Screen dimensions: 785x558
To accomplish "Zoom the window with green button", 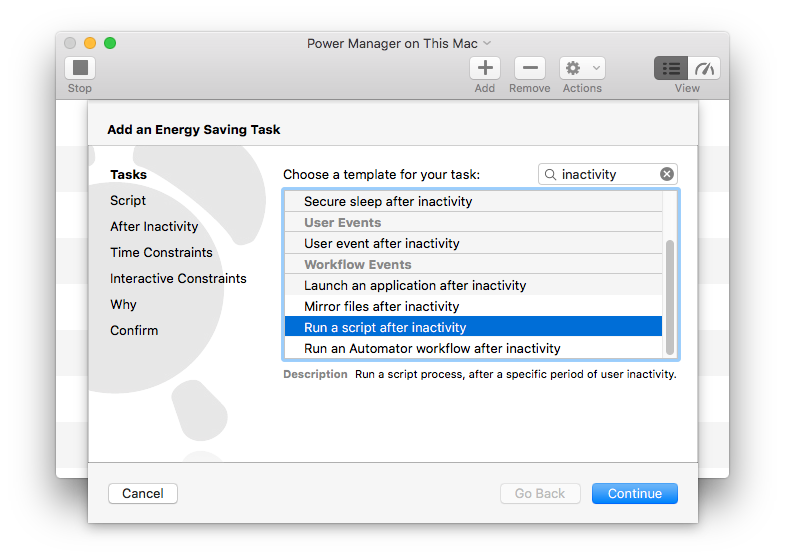I will coord(110,43).
